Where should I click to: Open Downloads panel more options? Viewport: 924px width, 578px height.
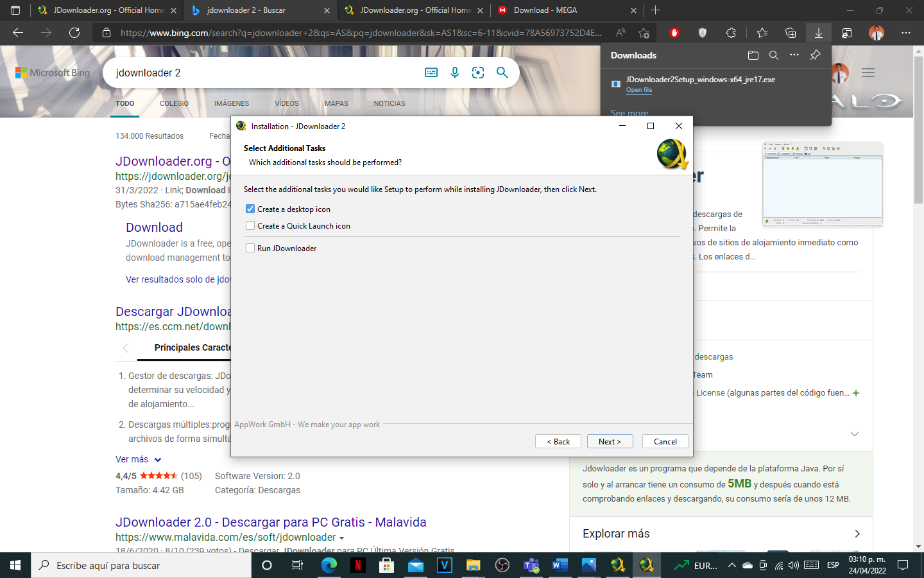point(794,55)
